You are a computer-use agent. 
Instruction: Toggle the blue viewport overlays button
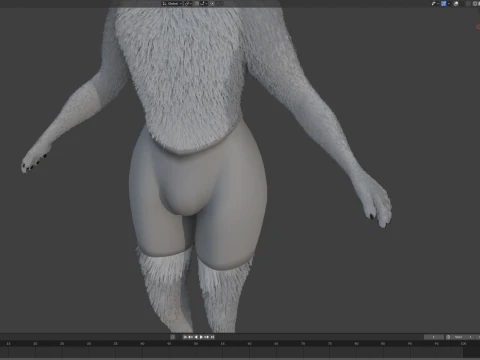443,4
